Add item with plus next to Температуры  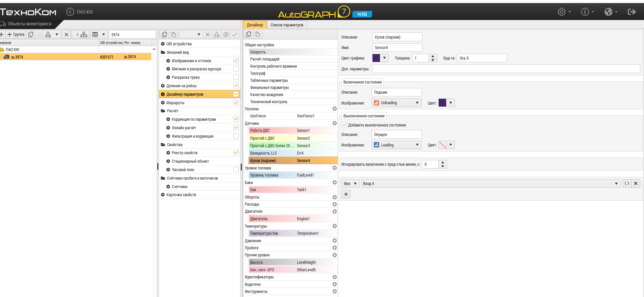tap(334, 226)
